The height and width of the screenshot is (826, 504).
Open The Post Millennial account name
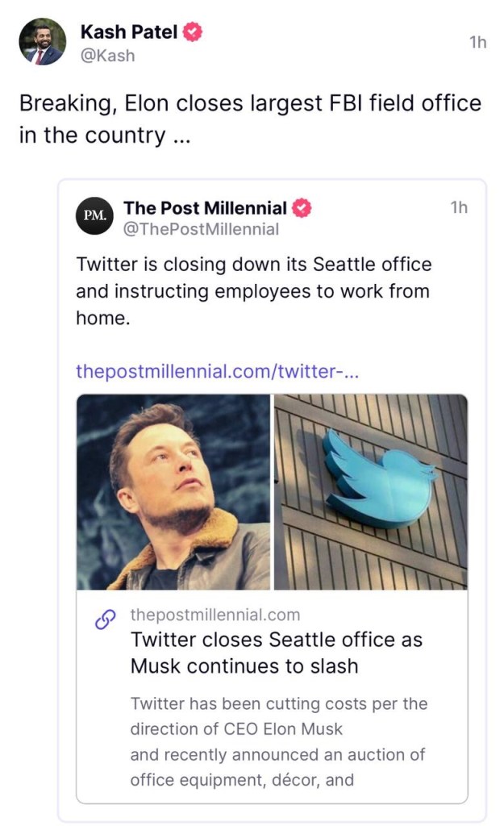coord(205,208)
